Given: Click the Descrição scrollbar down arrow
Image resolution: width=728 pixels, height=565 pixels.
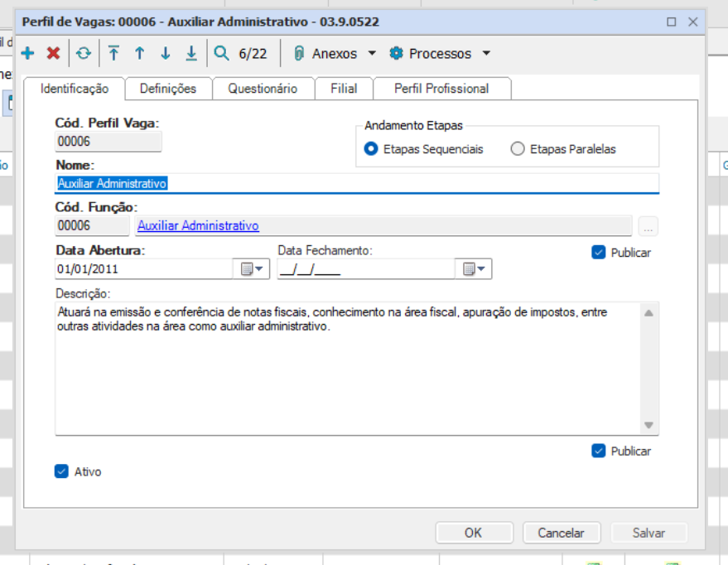Looking at the screenshot, I should pos(649,425).
